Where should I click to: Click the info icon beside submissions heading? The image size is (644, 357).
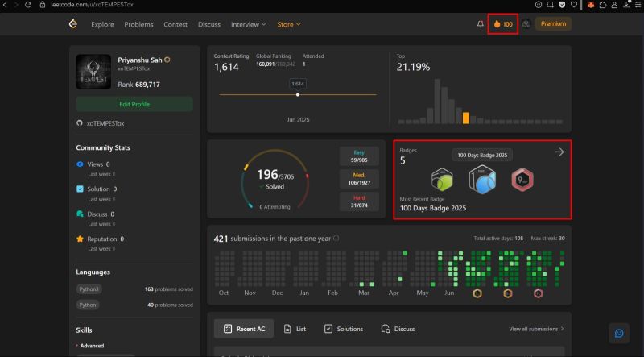(336, 239)
